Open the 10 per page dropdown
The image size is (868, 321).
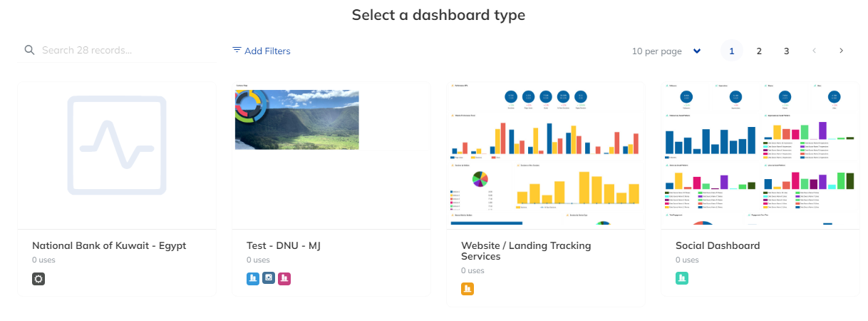(666, 51)
